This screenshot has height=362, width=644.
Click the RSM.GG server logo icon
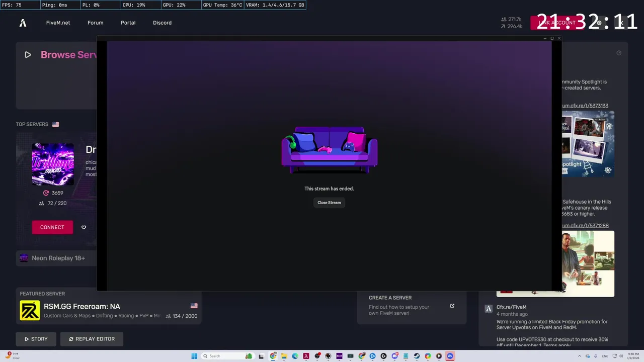pos(30,310)
